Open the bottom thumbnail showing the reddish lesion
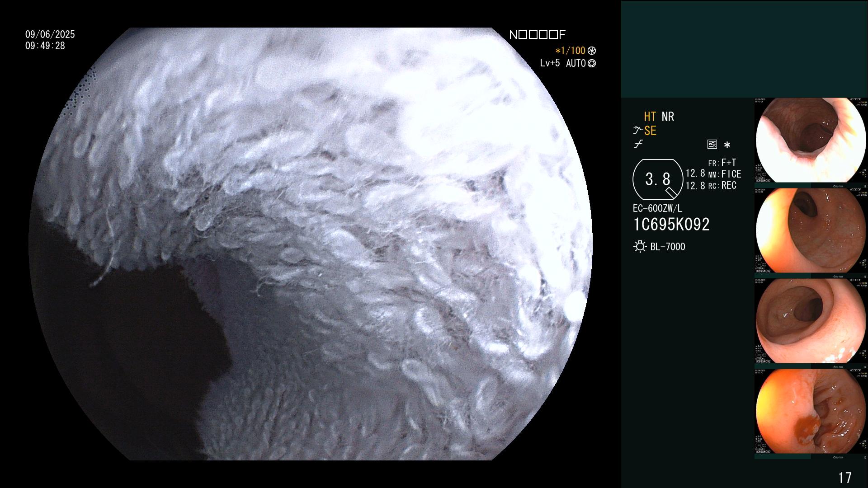Screen dimensions: 868x488 [811, 411]
